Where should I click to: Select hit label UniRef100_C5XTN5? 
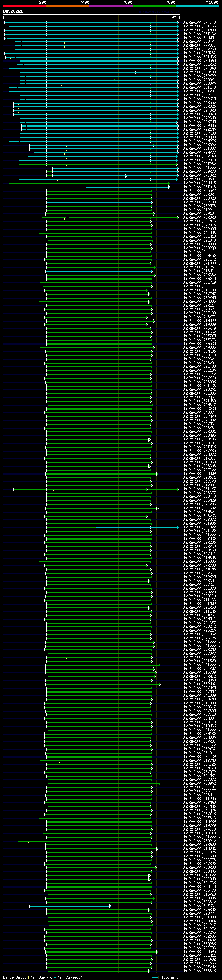pos(199,122)
